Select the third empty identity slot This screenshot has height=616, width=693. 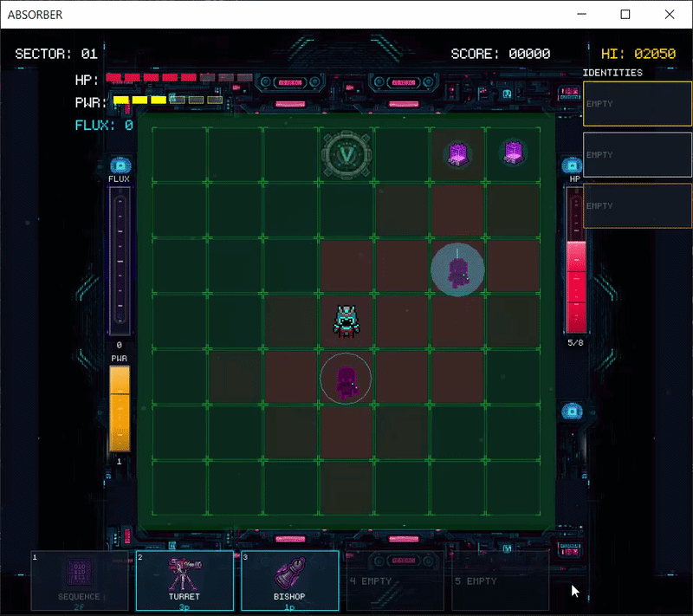[x=638, y=206]
